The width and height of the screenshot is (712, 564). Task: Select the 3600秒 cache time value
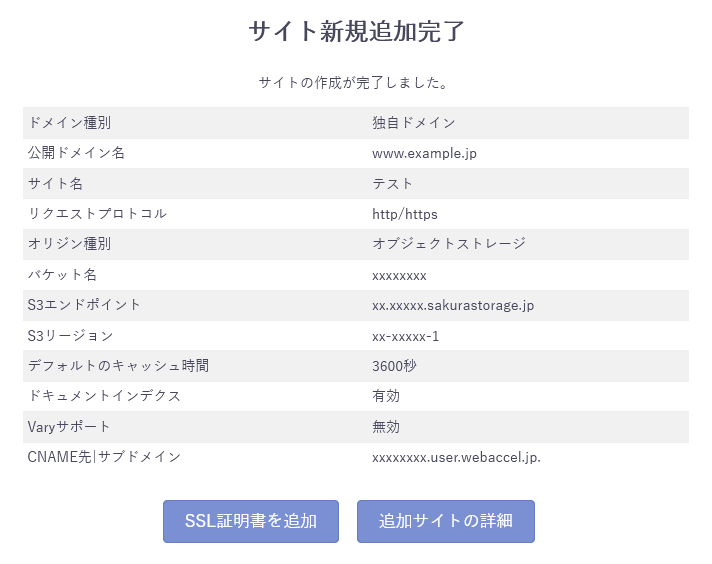click(x=394, y=366)
